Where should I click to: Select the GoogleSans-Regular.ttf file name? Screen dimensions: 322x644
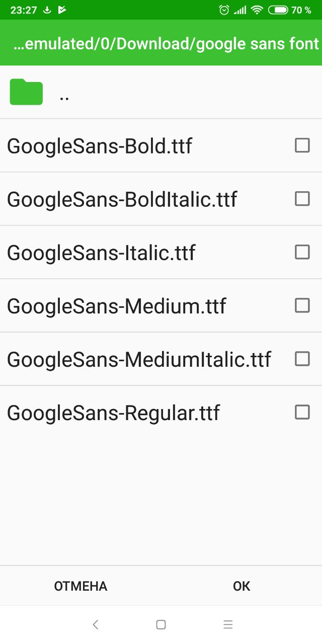pyautogui.click(x=113, y=413)
